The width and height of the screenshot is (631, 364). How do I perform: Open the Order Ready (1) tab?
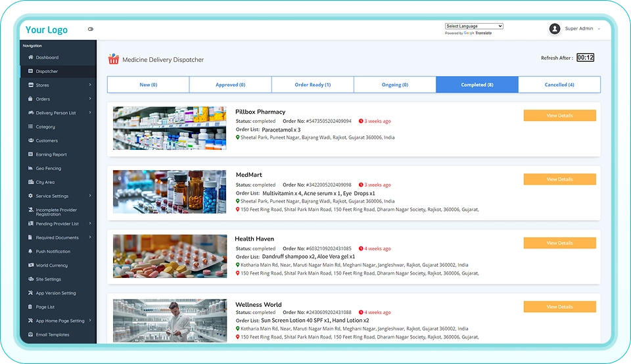313,85
